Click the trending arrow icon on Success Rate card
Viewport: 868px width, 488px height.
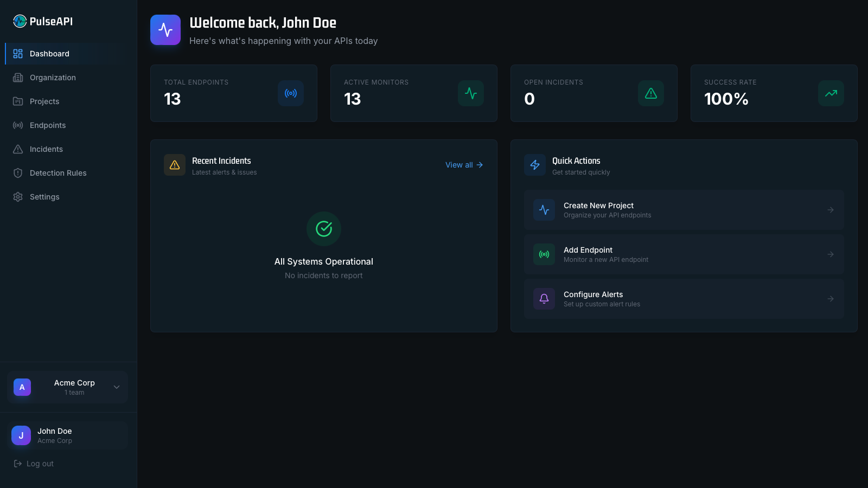point(831,93)
